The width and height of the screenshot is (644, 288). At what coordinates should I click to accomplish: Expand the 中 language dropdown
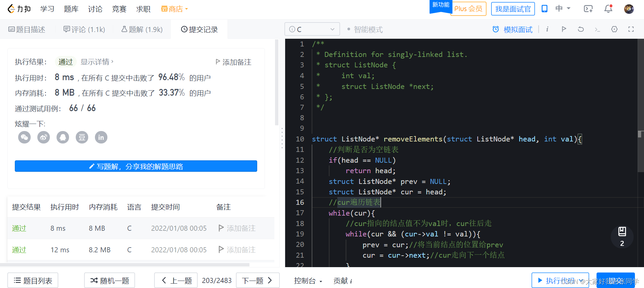(x=563, y=8)
